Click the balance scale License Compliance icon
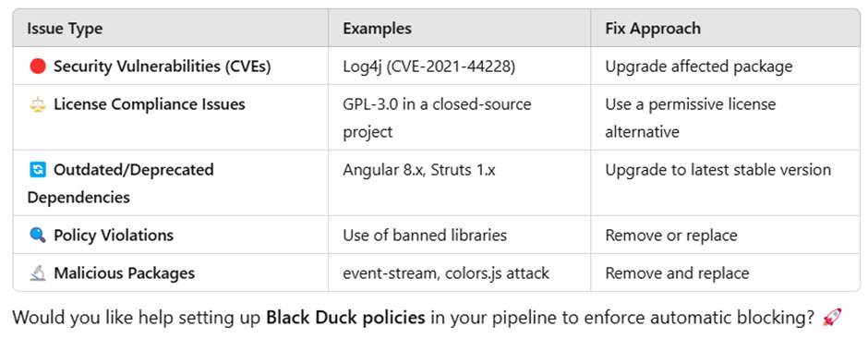This screenshot has height=339, width=868. [x=37, y=104]
